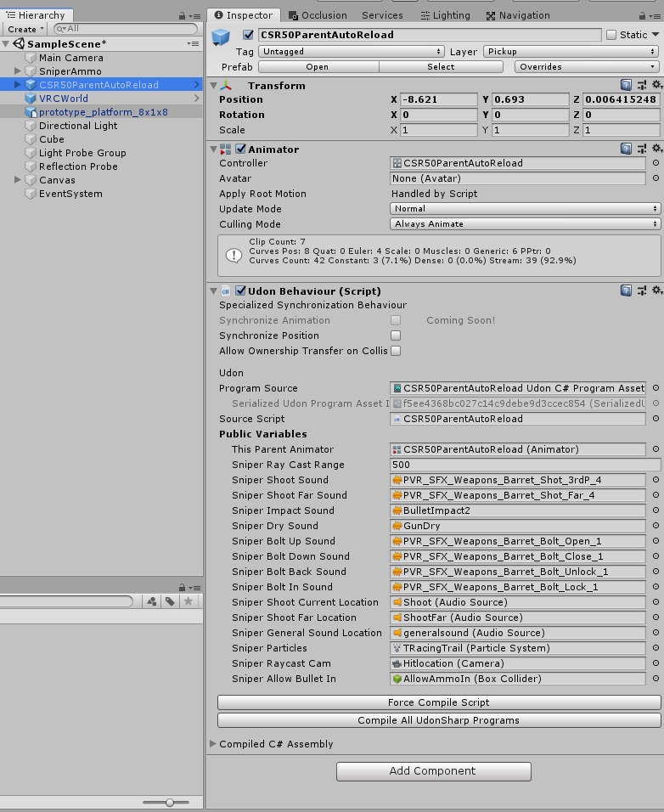This screenshot has width=664, height=812.
Task: Click the GameObject cube icon in Inspector
Action: pos(221,37)
